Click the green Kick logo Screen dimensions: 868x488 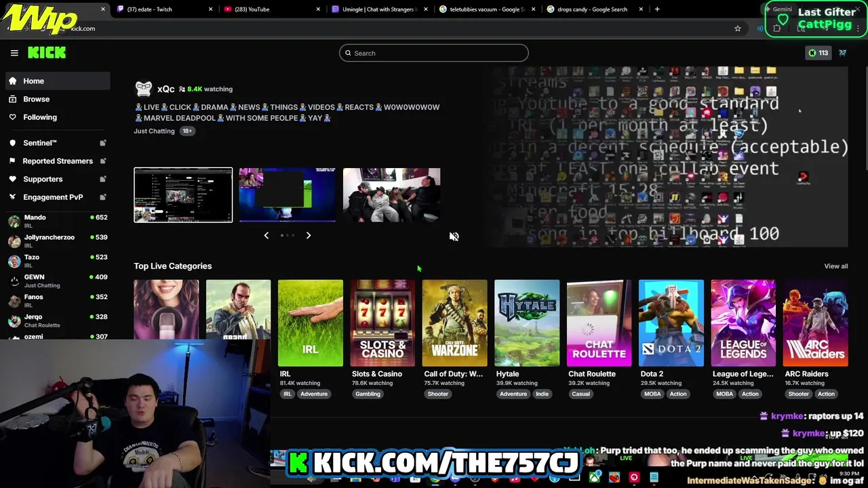coord(47,53)
